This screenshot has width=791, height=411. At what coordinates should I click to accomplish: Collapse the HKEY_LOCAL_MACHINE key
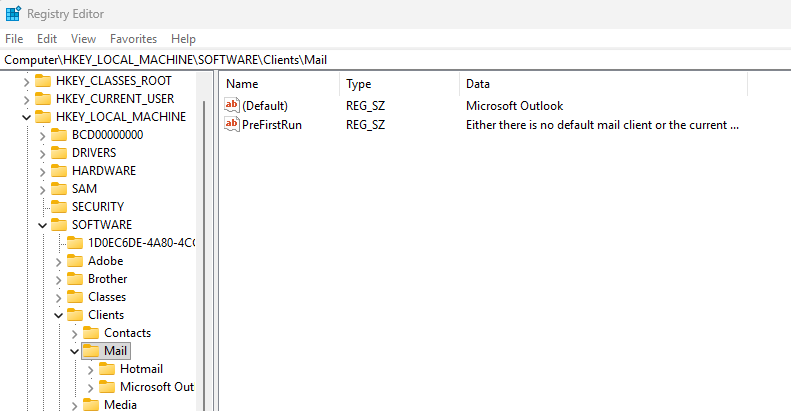pyautogui.click(x=26, y=118)
